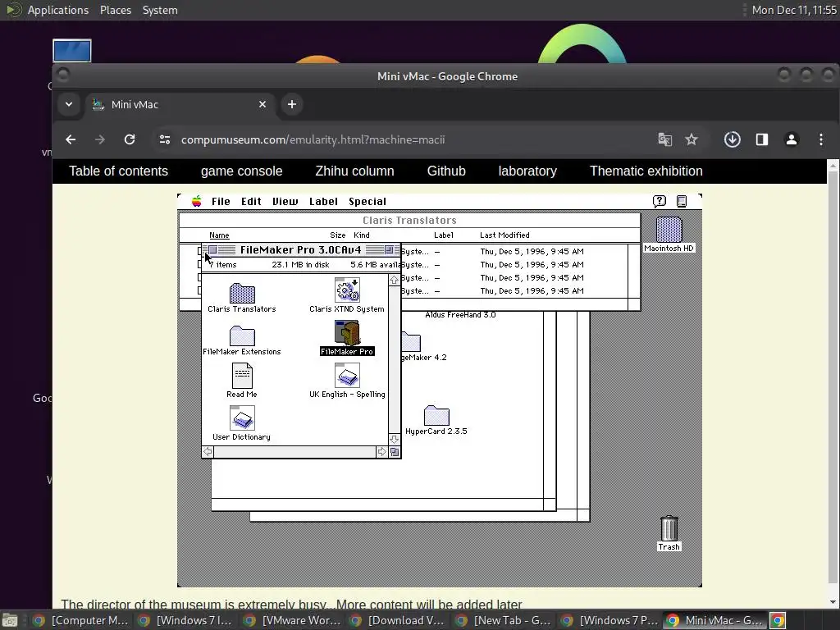Open the Thematic exhibition link
This screenshot has width=840, height=630.
[x=646, y=171]
